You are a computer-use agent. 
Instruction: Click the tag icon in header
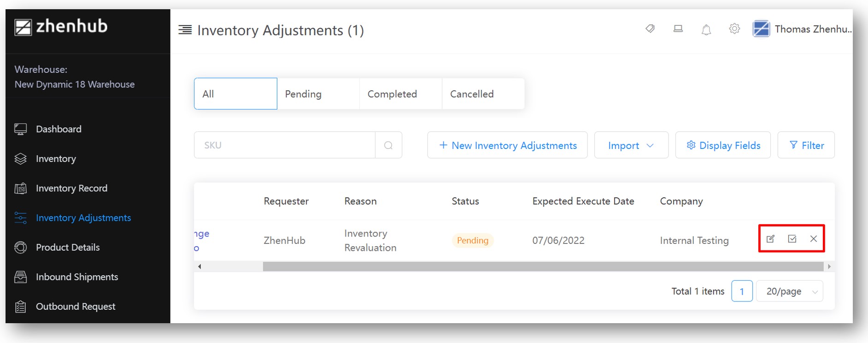650,29
